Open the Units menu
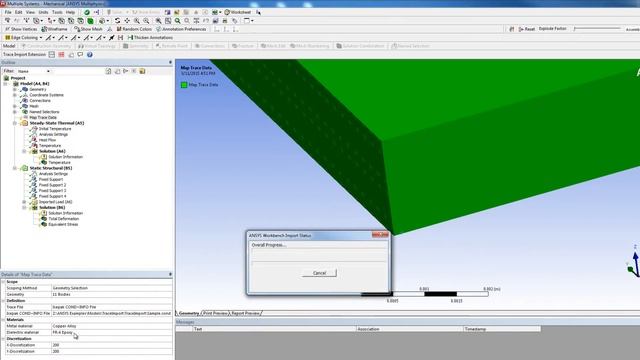 pyautogui.click(x=43, y=12)
